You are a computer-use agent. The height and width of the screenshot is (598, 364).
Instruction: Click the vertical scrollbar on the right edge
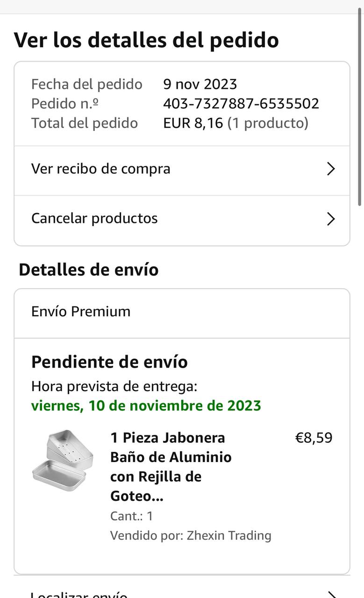coord(360,107)
